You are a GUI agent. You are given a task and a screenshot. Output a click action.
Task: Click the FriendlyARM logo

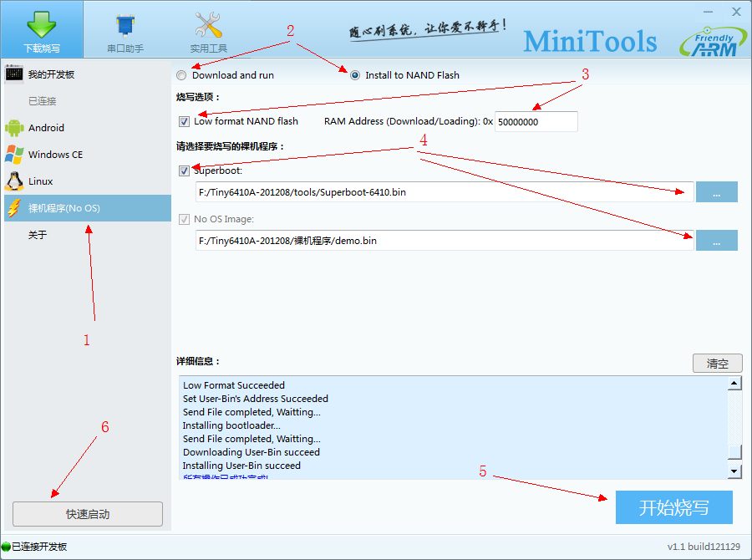[x=713, y=43]
